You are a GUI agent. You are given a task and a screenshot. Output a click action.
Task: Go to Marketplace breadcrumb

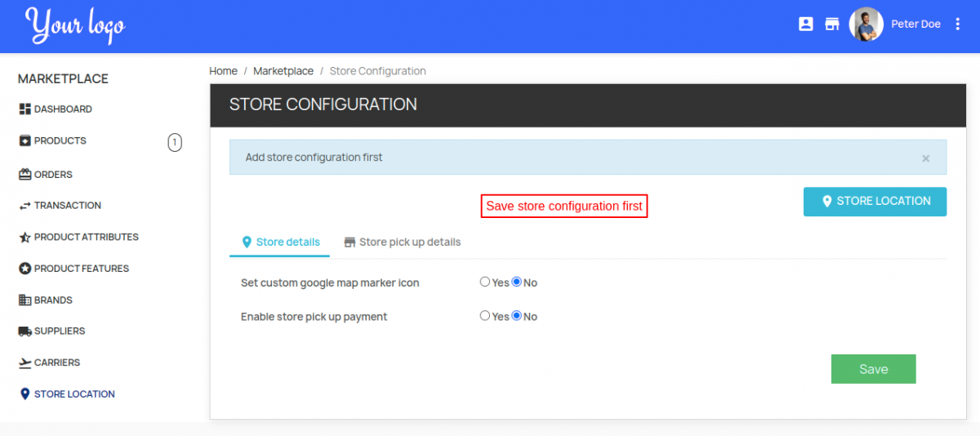pyautogui.click(x=283, y=71)
